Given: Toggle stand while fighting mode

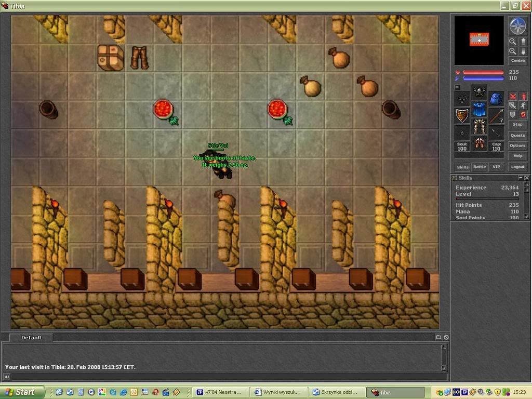Looking at the screenshot, I should (x=523, y=96).
